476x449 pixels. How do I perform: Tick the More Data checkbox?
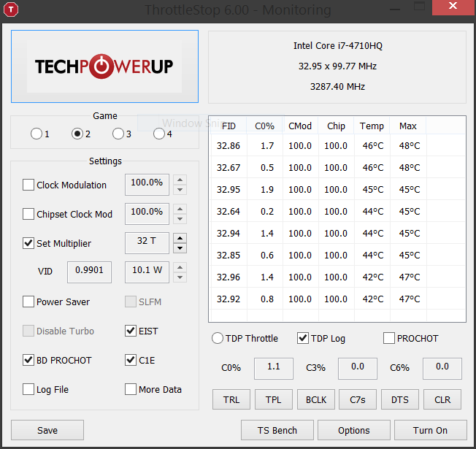pos(131,389)
